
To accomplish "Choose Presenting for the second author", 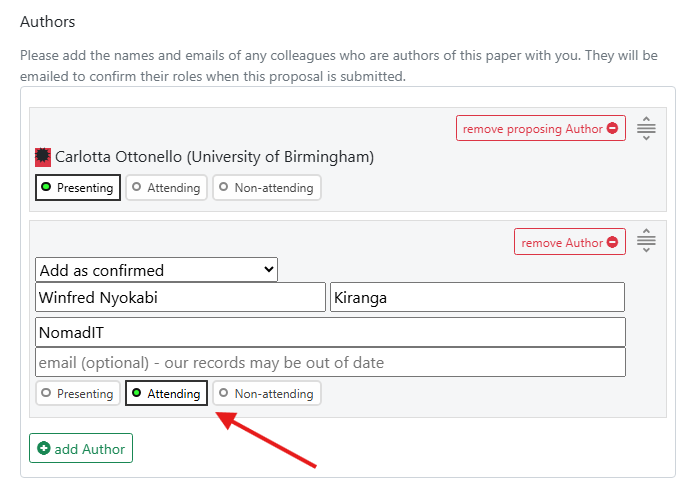I will click(x=78, y=394).
